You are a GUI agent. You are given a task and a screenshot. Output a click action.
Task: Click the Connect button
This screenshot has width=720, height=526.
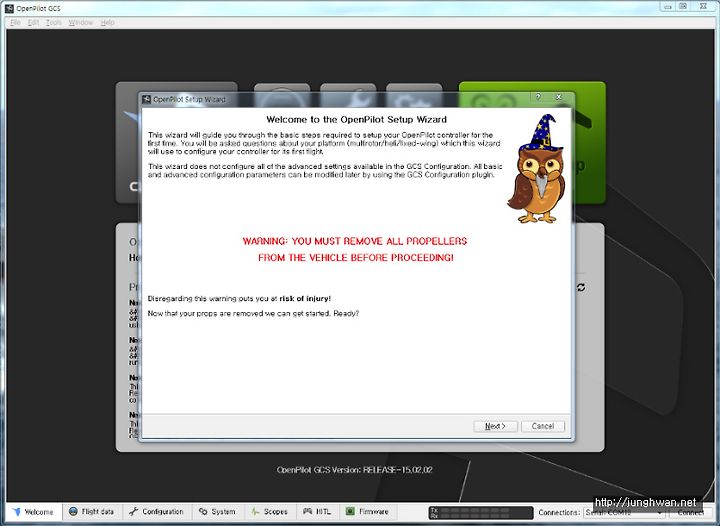[x=691, y=513]
